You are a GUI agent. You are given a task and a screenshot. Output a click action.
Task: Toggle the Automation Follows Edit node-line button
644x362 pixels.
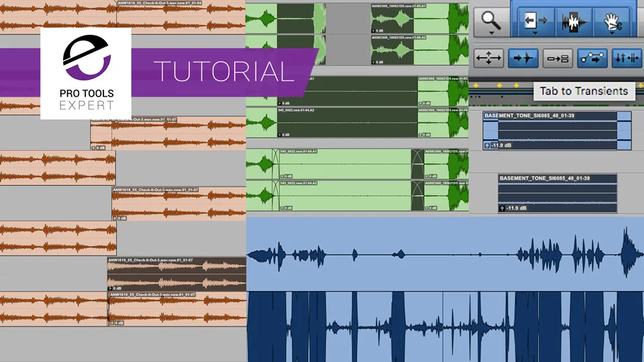tap(592, 58)
